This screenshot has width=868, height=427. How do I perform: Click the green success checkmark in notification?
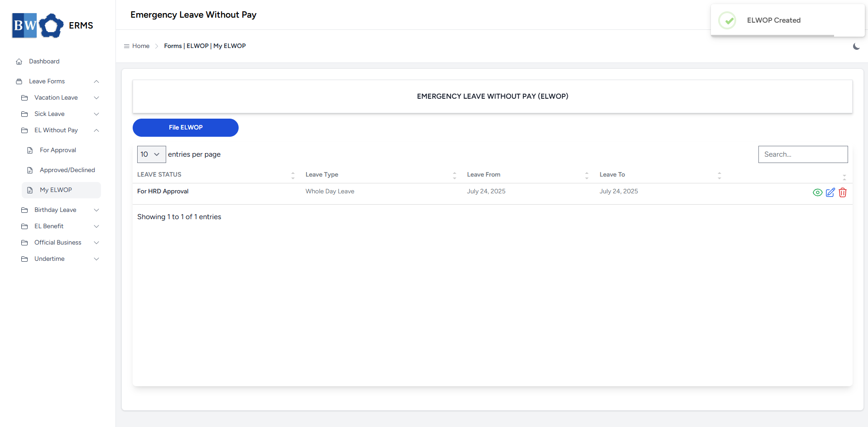(728, 20)
